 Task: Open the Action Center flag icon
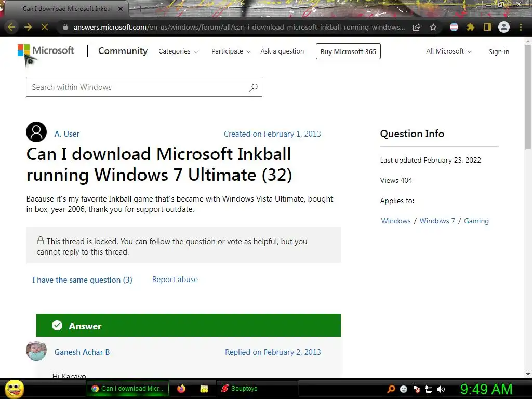tap(416, 389)
